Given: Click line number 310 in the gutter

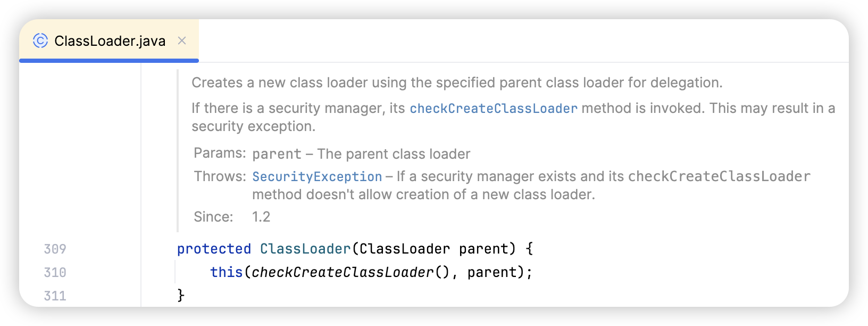Looking at the screenshot, I should coord(55,273).
